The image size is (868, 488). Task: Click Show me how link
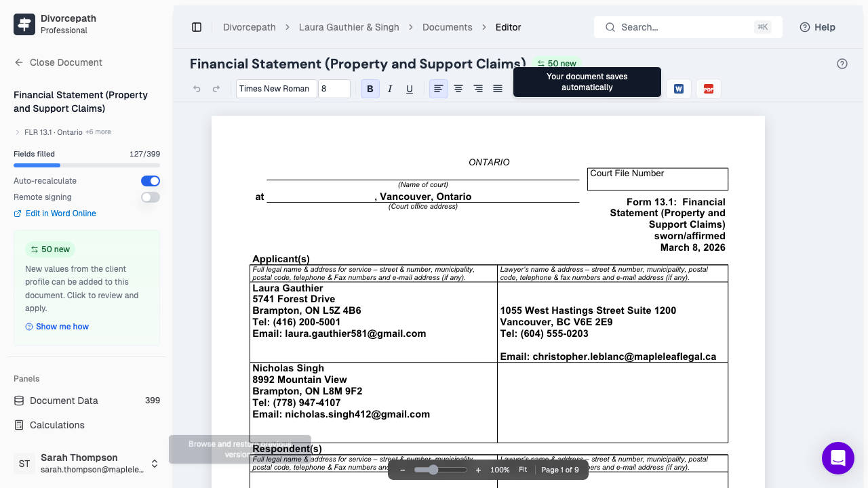tap(57, 327)
